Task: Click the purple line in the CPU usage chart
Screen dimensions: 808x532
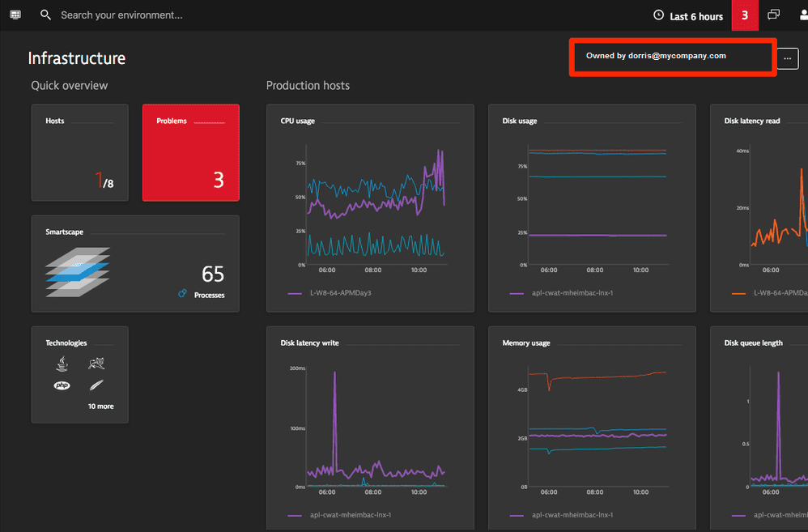Action: tap(376, 205)
